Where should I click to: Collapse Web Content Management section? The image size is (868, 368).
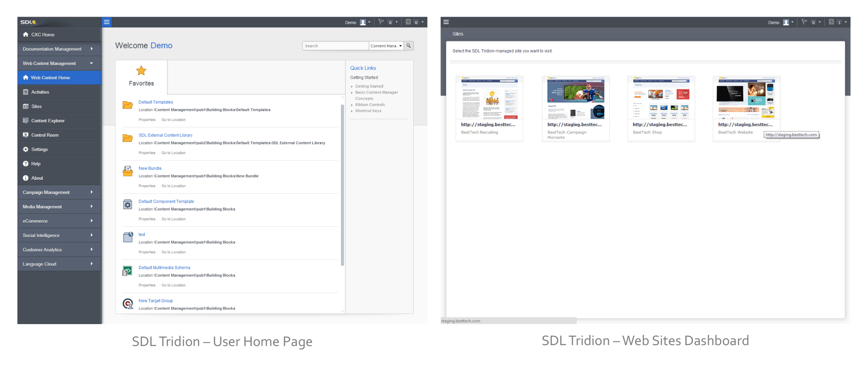pyautogui.click(x=59, y=63)
